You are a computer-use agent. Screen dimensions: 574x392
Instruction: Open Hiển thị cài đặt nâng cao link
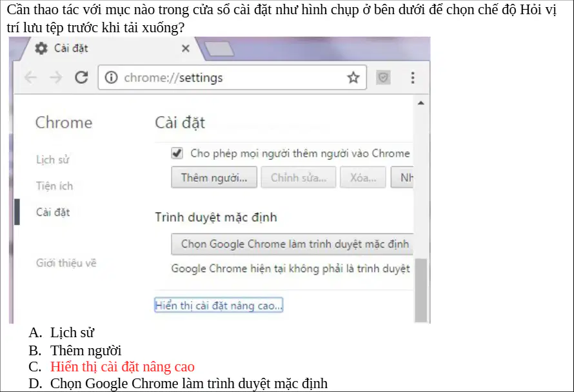pos(219,305)
